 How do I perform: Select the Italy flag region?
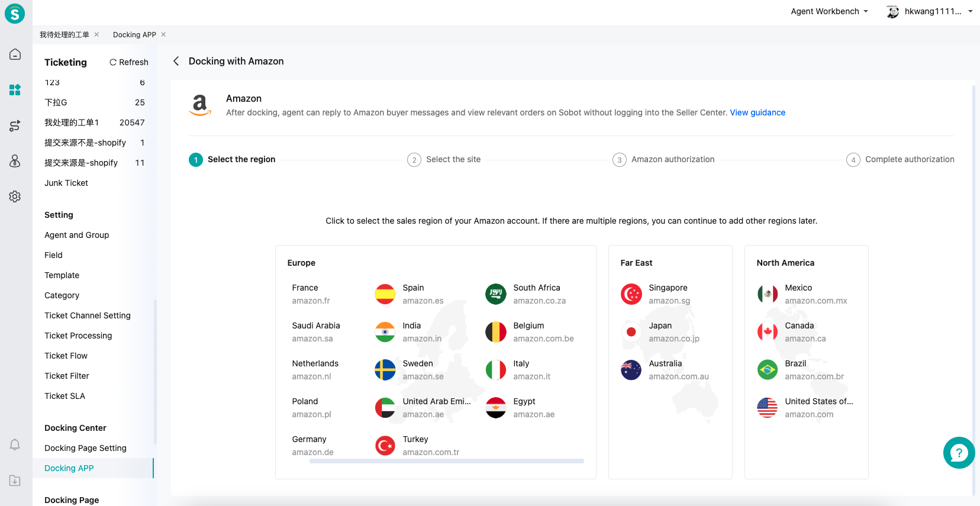(496, 370)
